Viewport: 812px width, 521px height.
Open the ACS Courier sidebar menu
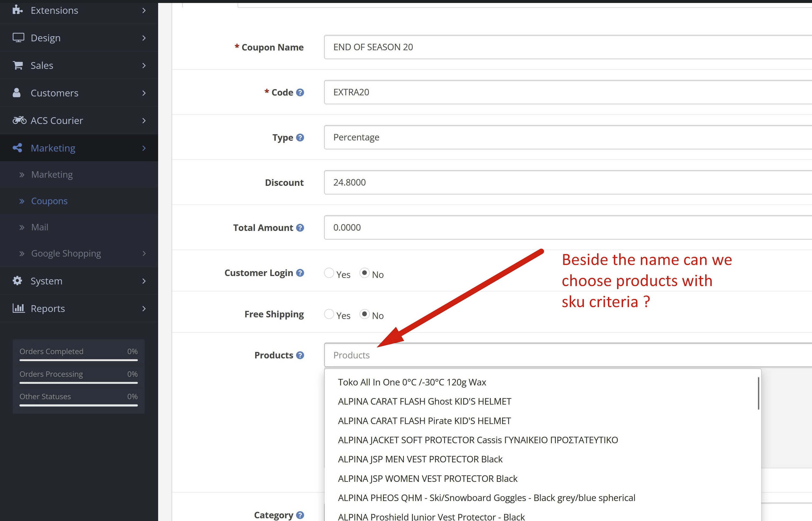pos(79,120)
